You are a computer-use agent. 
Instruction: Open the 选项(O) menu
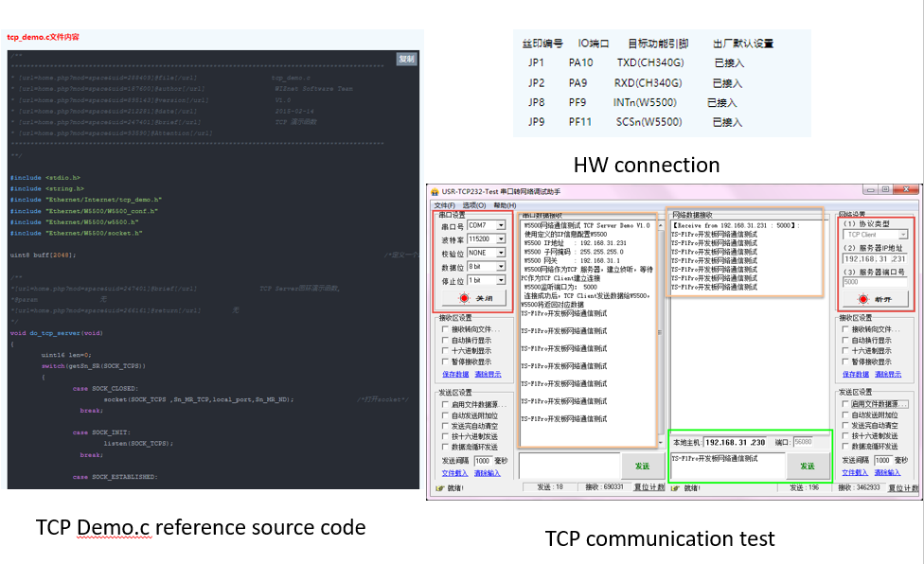tap(473, 205)
